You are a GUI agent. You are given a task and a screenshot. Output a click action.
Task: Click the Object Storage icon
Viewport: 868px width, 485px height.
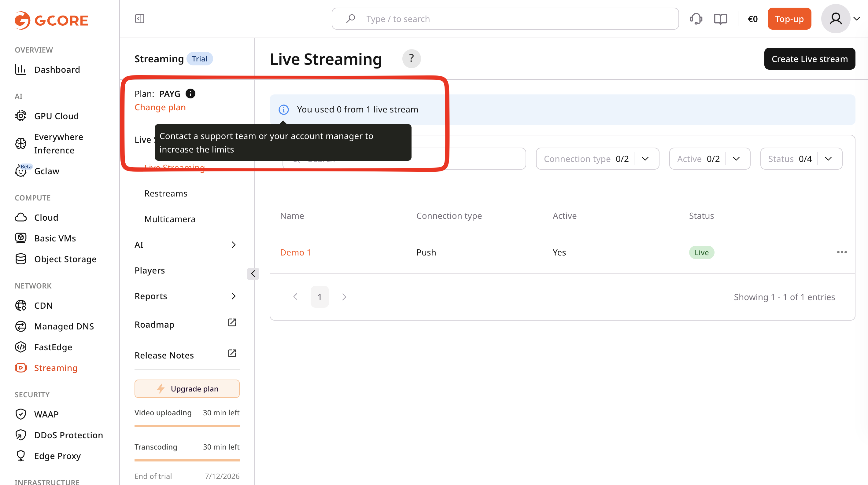(20, 259)
